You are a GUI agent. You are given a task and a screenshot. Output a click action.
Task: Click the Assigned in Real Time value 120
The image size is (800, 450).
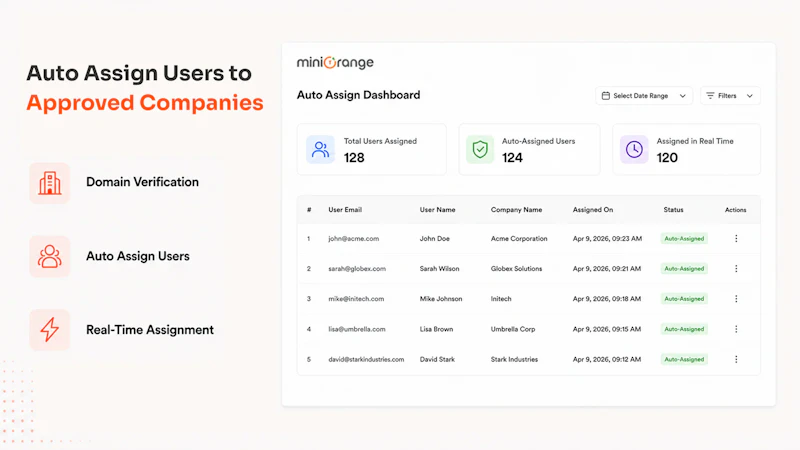[x=667, y=158]
